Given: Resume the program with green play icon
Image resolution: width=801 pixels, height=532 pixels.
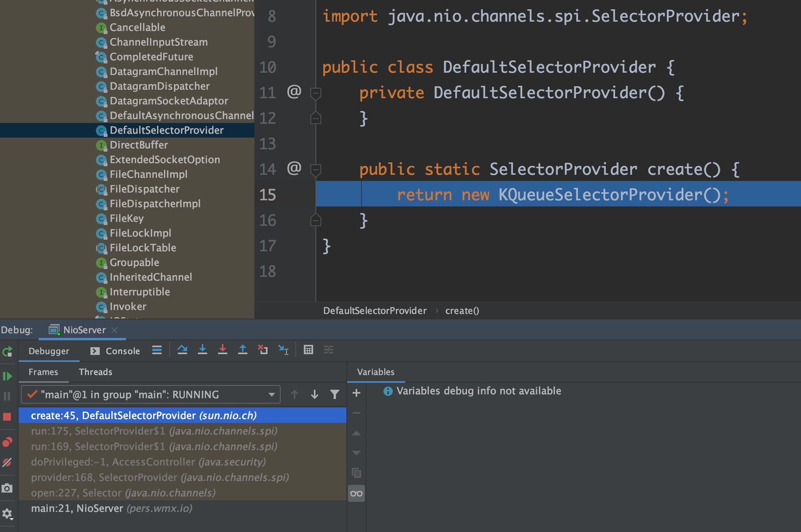Looking at the screenshot, I should [x=7, y=376].
